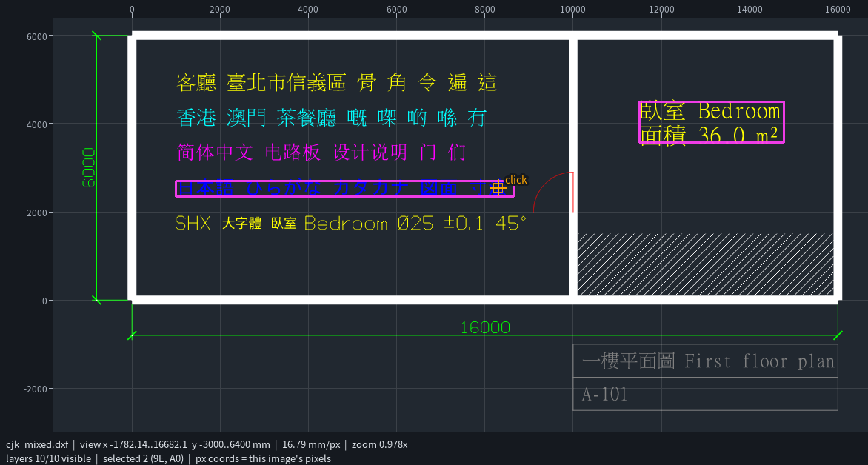Viewport: 868px width, 465px height.
Task: Click the 14000 tick on the horizontal ruler
Action: tap(750, 10)
